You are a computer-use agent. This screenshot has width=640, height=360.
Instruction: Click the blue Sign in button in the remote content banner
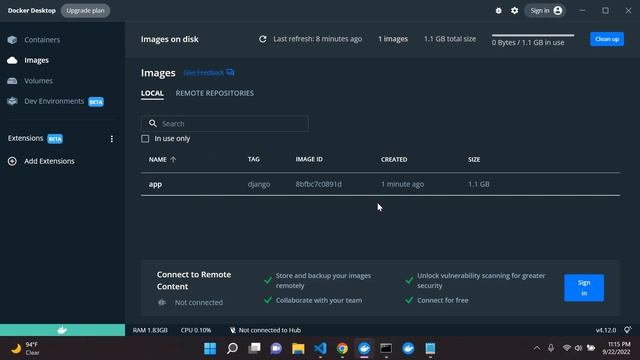click(x=584, y=288)
